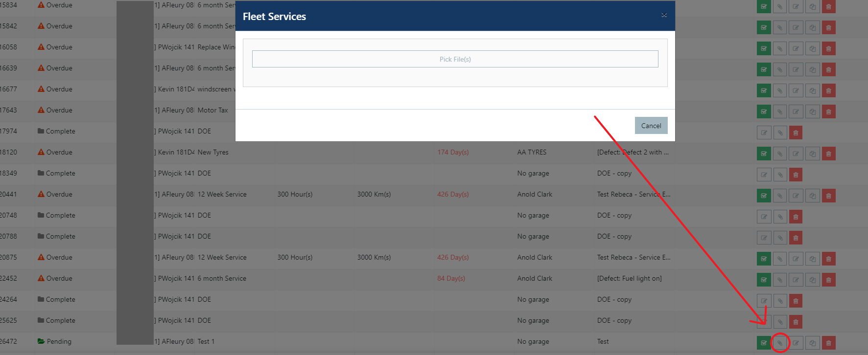This screenshot has height=355, width=868.
Task: Copy the 18120 New Tyres service
Action: pyautogui.click(x=812, y=154)
